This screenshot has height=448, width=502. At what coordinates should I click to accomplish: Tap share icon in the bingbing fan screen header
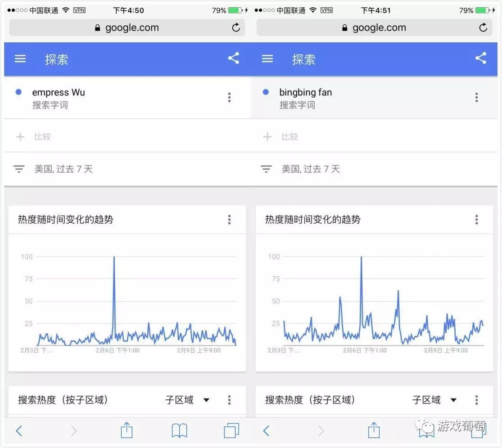(481, 58)
